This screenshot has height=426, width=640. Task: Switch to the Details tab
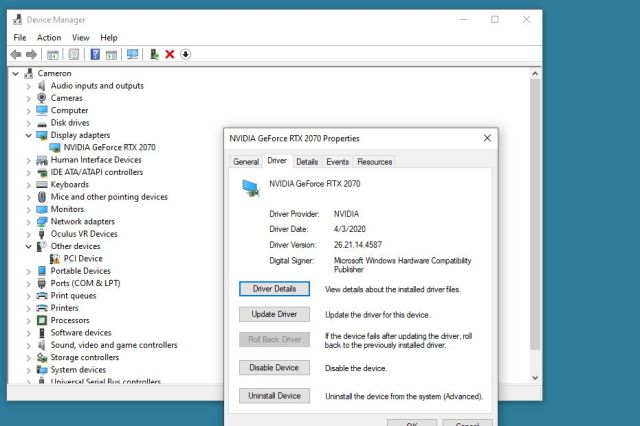[x=307, y=162]
